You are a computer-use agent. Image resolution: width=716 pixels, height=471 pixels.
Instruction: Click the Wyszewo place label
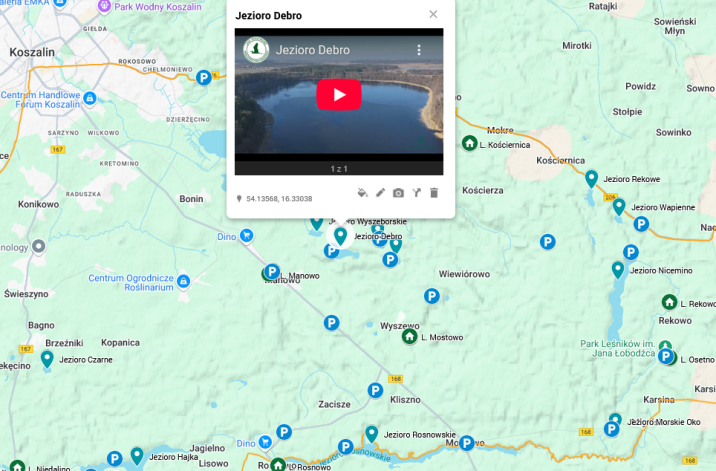pyautogui.click(x=400, y=326)
